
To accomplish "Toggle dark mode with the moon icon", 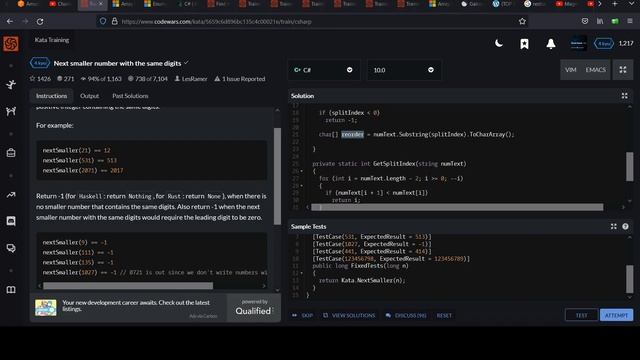I will tap(499, 43).
